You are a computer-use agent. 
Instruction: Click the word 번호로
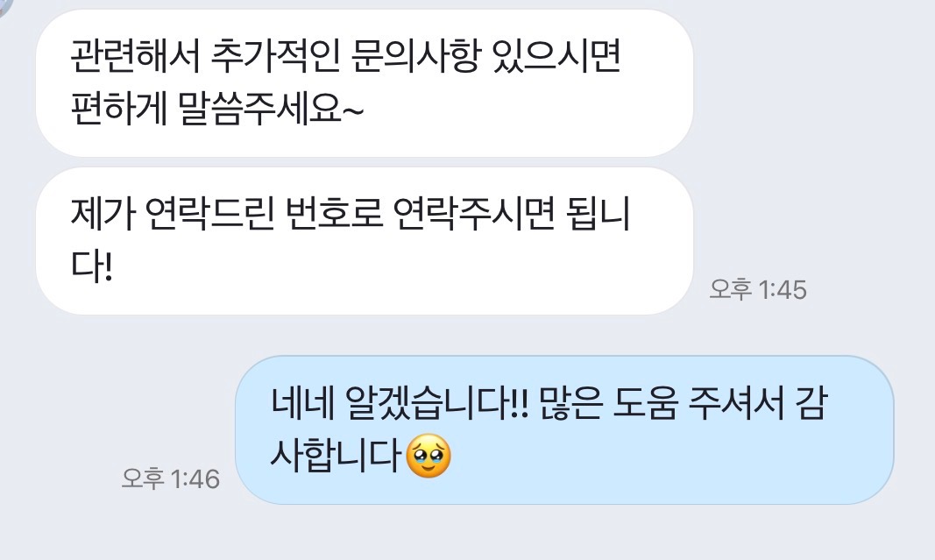[x=334, y=214]
